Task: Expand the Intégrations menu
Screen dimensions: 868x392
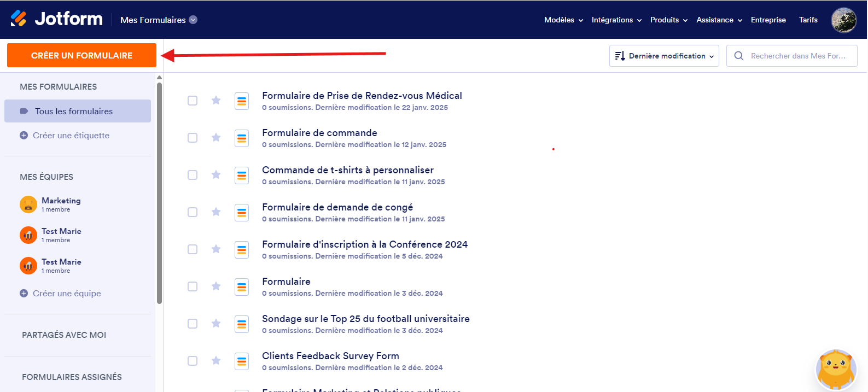Action: [616, 20]
